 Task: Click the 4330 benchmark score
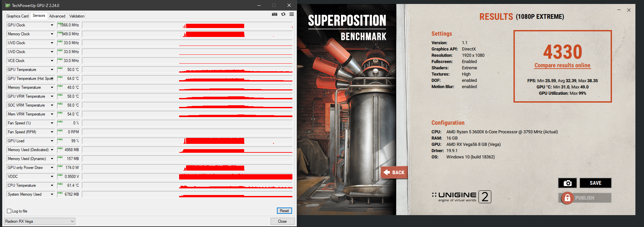[x=562, y=52]
